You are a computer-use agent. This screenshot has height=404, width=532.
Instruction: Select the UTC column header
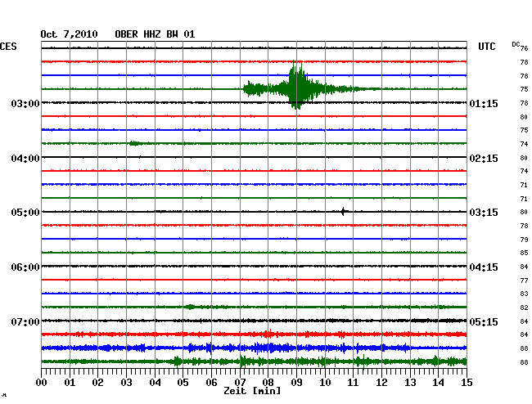pos(487,47)
